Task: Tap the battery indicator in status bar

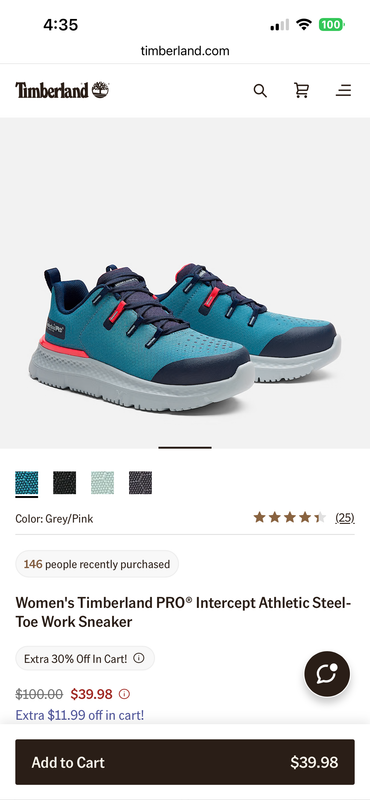Action: click(x=332, y=24)
